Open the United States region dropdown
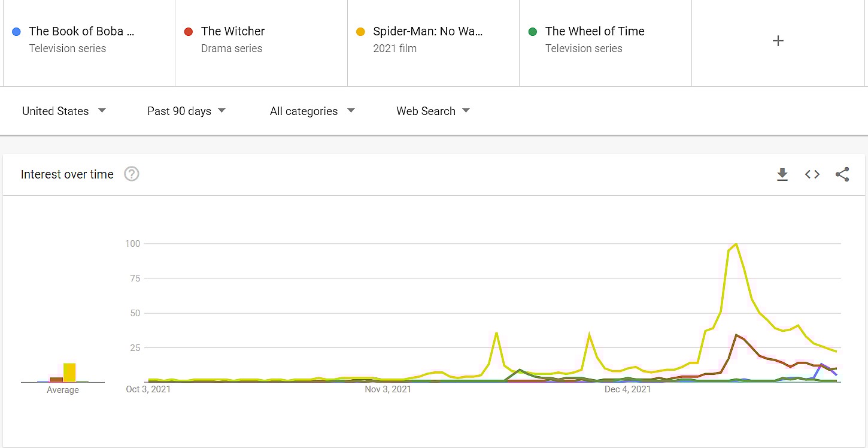 63,111
